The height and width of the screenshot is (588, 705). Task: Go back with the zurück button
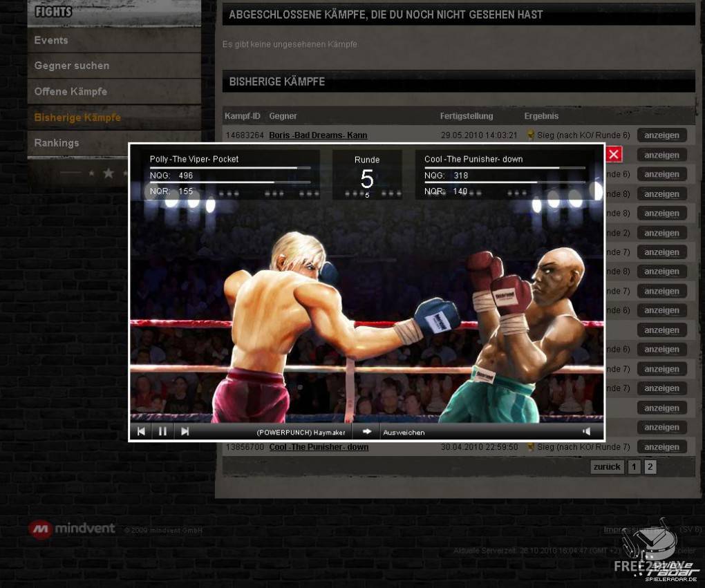point(607,466)
